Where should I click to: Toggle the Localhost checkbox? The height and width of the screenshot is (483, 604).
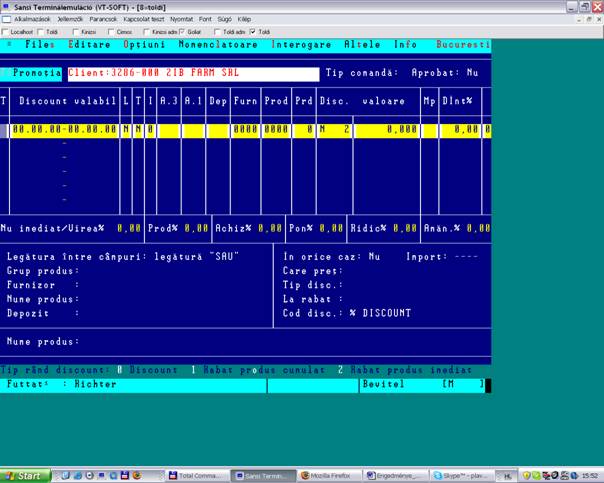click(5, 32)
